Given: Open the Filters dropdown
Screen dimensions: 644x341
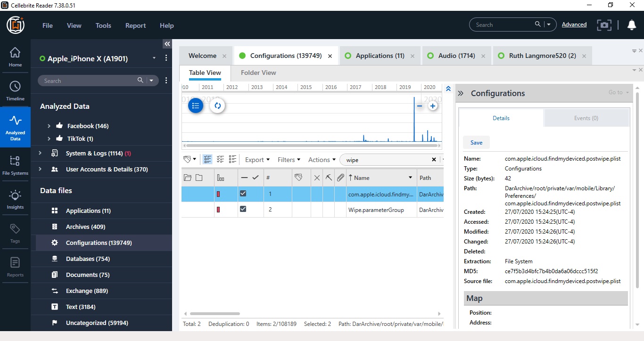Looking at the screenshot, I should (x=288, y=160).
